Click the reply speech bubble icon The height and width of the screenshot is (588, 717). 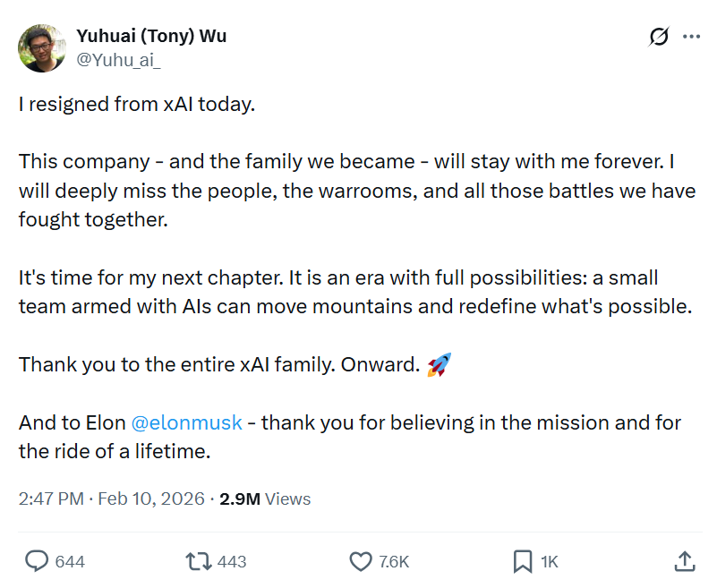[x=37, y=561]
